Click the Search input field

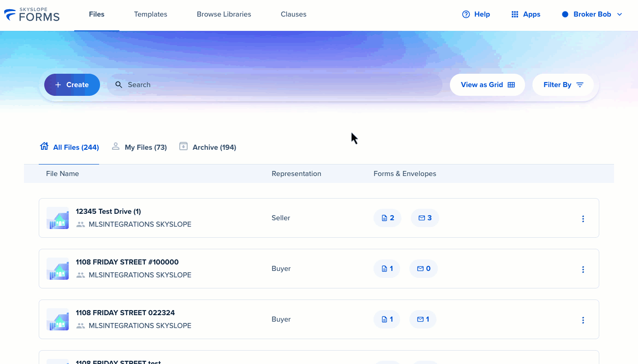(x=275, y=85)
